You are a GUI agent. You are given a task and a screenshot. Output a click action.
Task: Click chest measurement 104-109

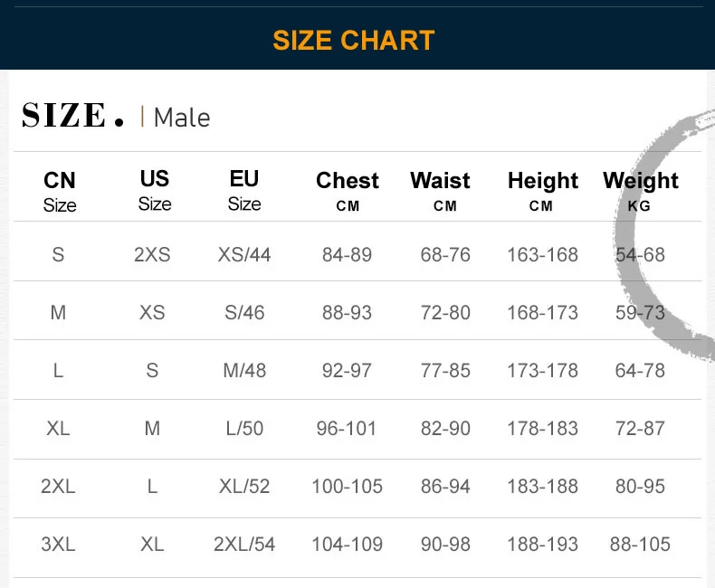coord(347,544)
